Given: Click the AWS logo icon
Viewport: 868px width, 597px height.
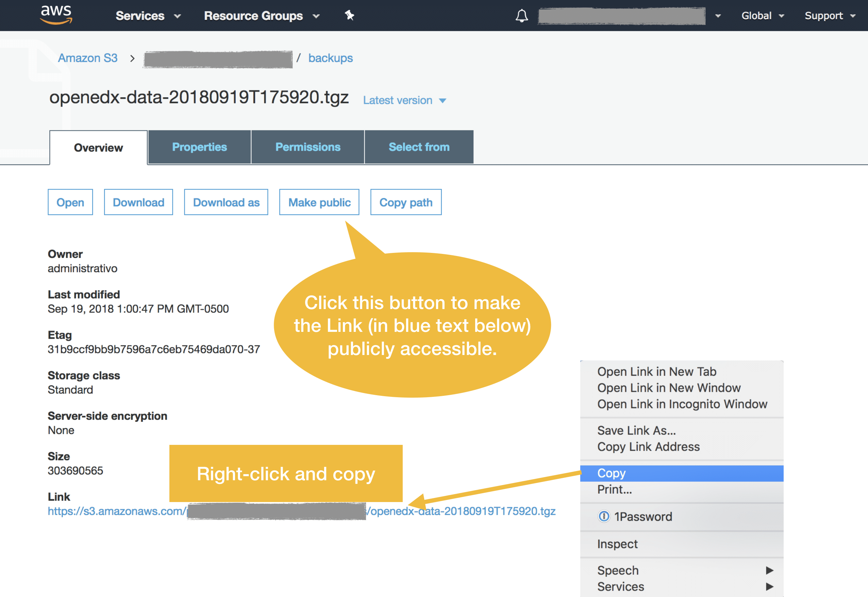Looking at the screenshot, I should pyautogui.click(x=56, y=15).
